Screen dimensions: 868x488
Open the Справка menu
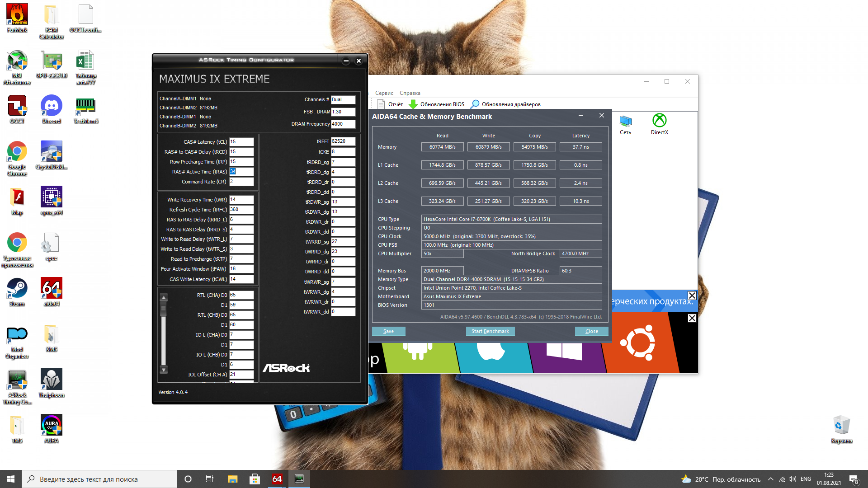pyautogui.click(x=410, y=93)
